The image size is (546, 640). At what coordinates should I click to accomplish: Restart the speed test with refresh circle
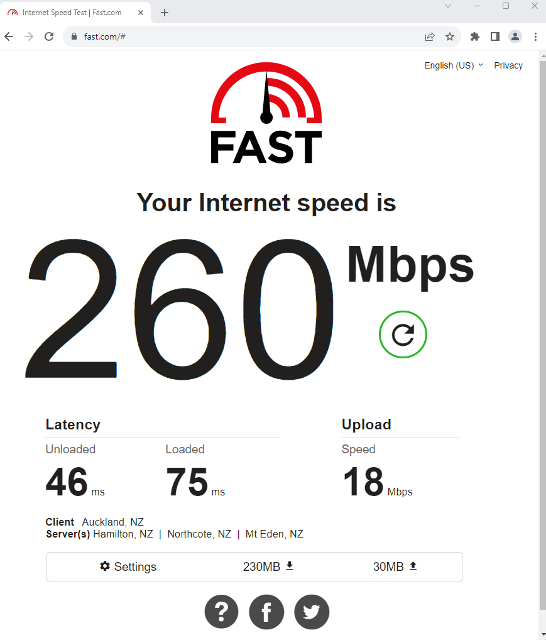[x=403, y=334]
